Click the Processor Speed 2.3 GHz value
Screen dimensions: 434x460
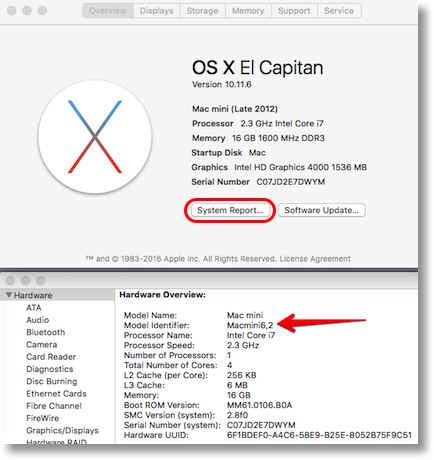(x=243, y=345)
